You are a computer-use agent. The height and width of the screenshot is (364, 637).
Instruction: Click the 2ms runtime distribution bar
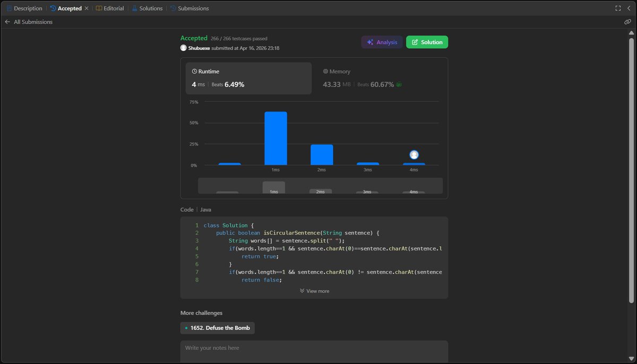(x=322, y=155)
